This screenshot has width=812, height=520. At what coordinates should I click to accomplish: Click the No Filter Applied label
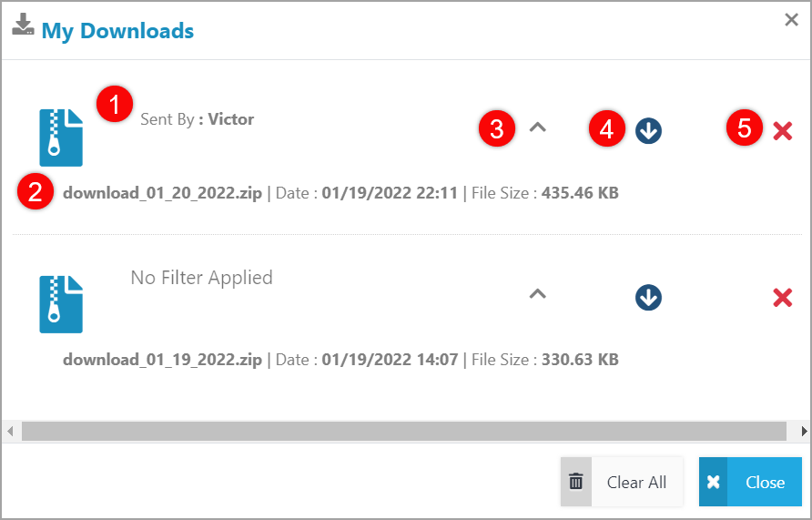[x=201, y=278]
